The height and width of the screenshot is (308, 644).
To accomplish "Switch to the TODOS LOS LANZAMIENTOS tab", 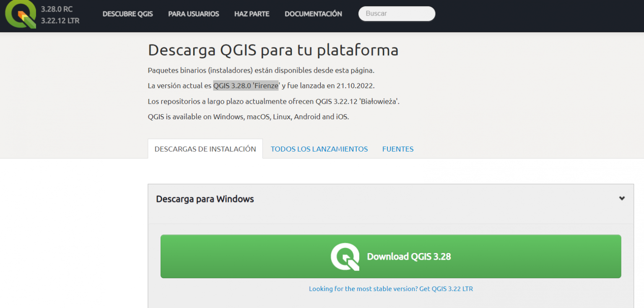I will (319, 149).
